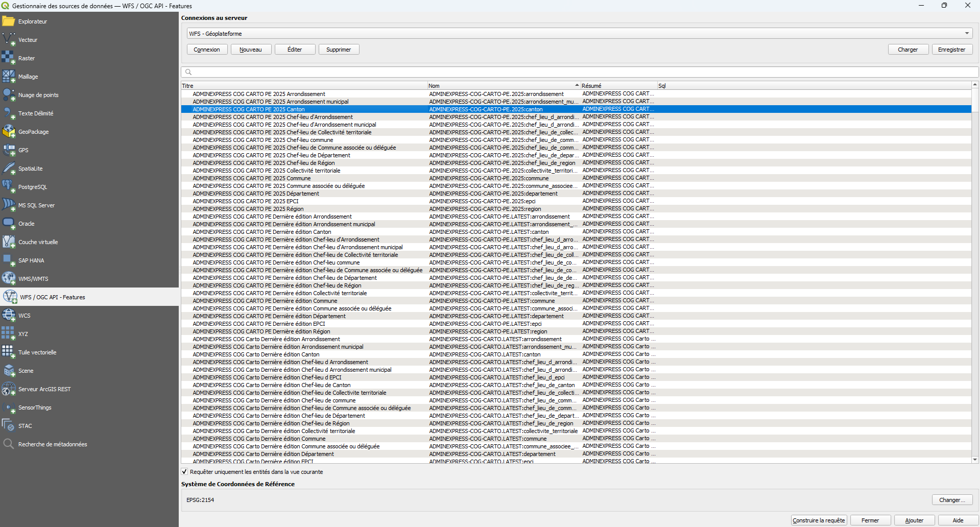This screenshot has height=527, width=980.
Task: Select the Texte Délimité icon
Action: point(9,113)
